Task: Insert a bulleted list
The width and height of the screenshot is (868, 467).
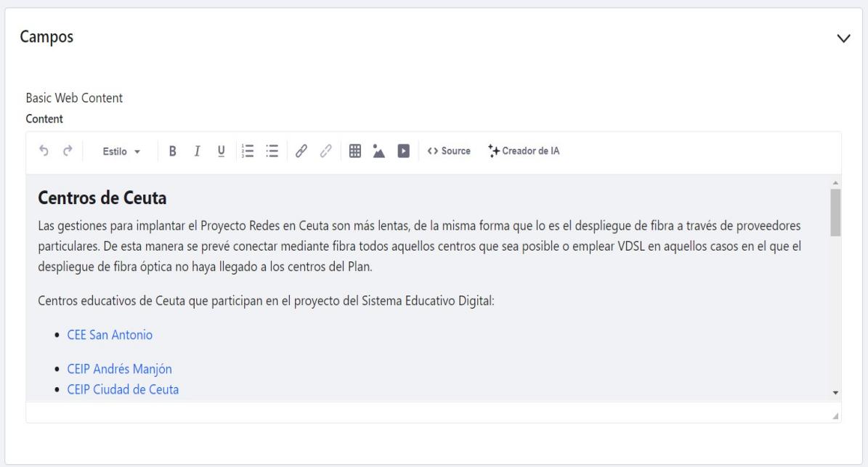Action: pos(272,151)
